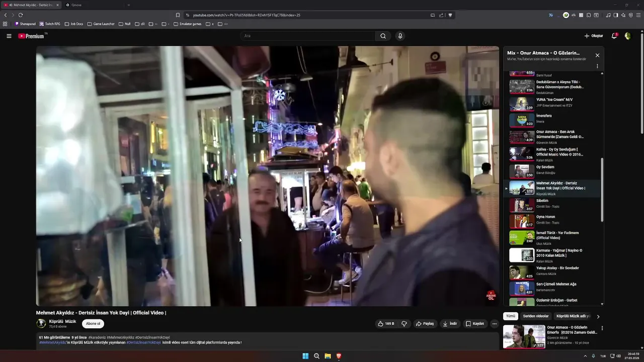Open the browser apps grid in bookmarks bar
The height and width of the screenshot is (362, 644).
pyautogui.click(x=5, y=24)
